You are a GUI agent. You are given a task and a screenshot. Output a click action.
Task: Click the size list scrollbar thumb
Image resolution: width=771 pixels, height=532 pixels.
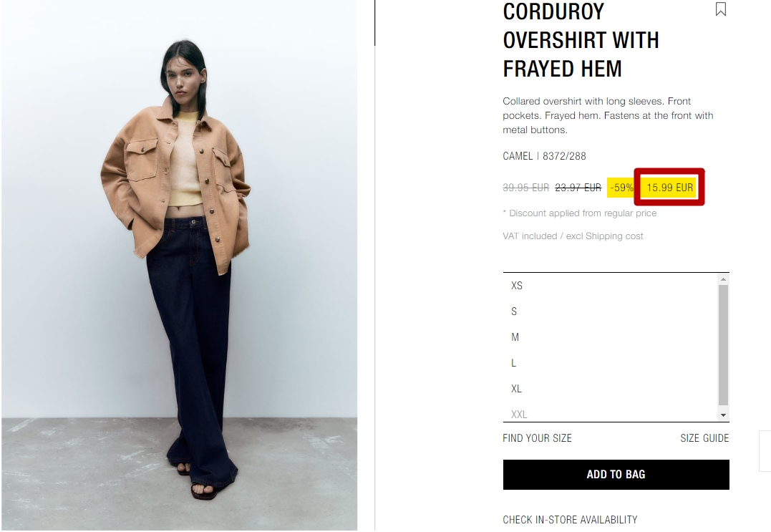(723, 344)
